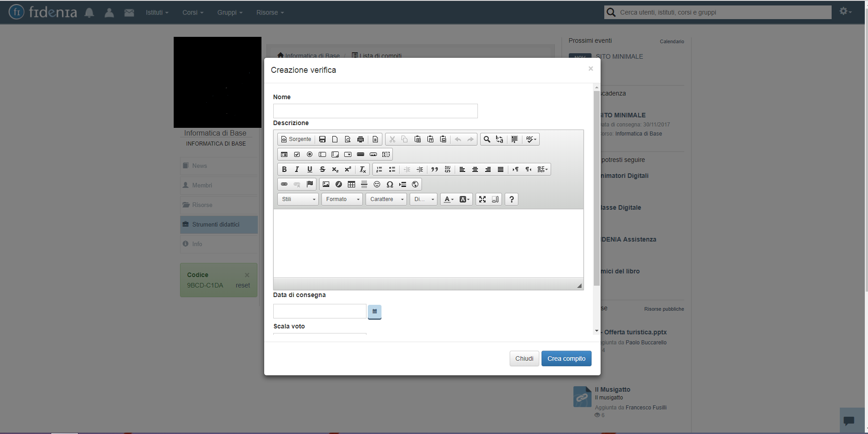
Task: Open the text color picker
Action: coord(449,199)
